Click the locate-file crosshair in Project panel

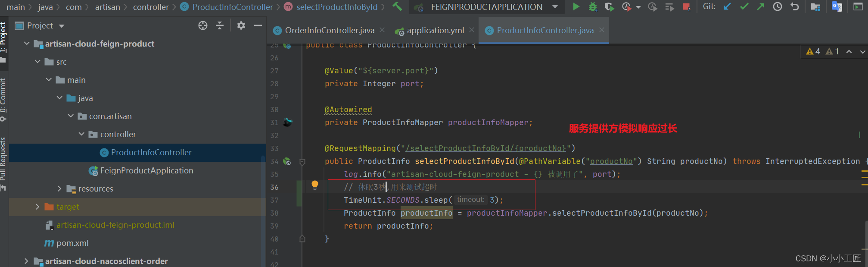[x=203, y=26]
